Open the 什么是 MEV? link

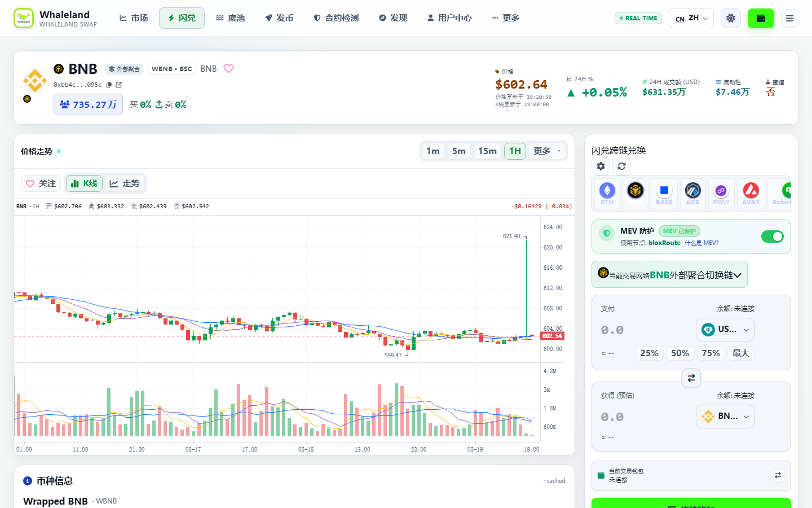pos(701,243)
